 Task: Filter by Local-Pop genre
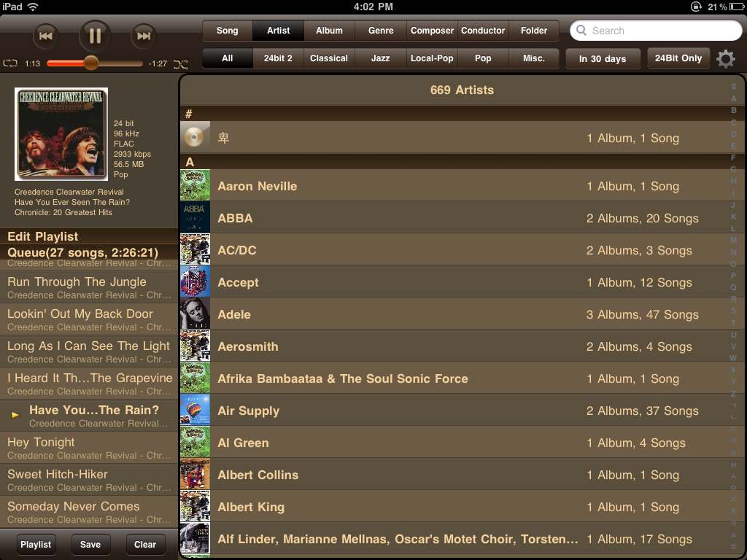coord(432,58)
